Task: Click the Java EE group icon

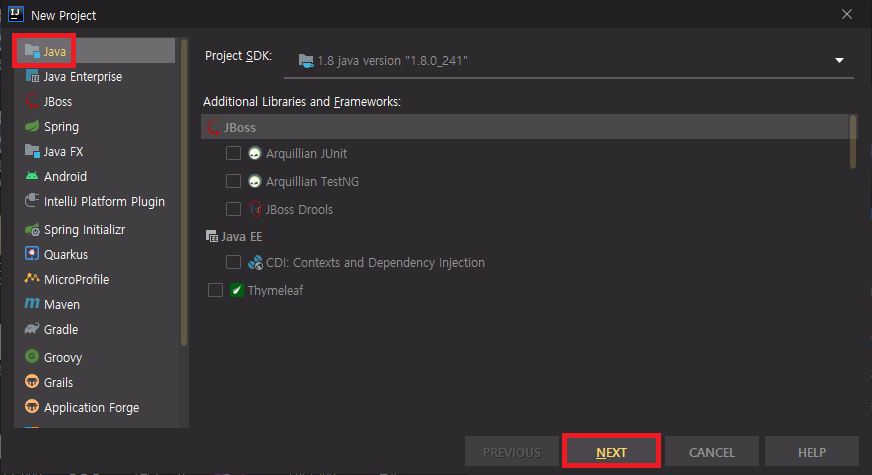Action: click(x=212, y=236)
